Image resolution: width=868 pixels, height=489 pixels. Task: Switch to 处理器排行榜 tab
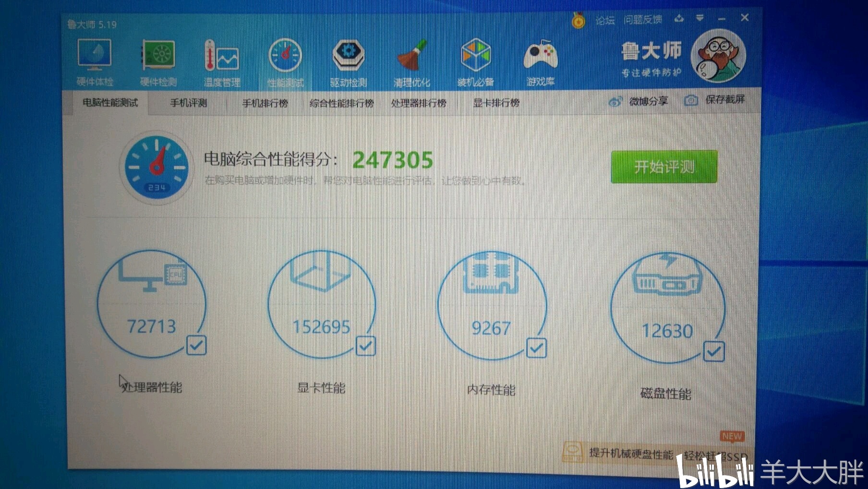click(419, 103)
